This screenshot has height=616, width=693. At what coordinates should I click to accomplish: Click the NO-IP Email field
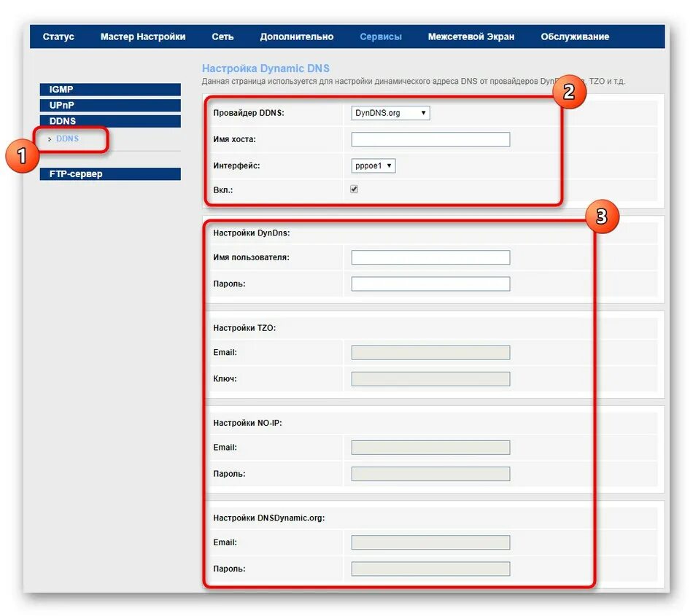430,448
